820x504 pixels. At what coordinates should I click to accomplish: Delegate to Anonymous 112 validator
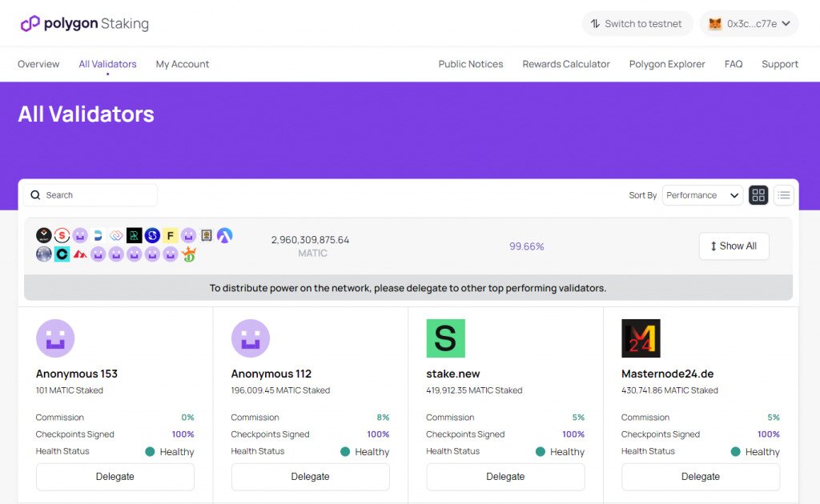click(x=310, y=477)
